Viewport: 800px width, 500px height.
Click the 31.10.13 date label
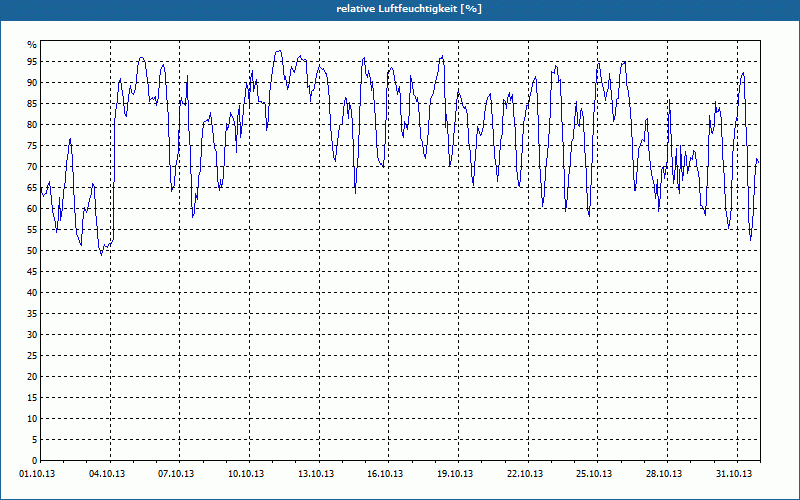click(x=734, y=474)
